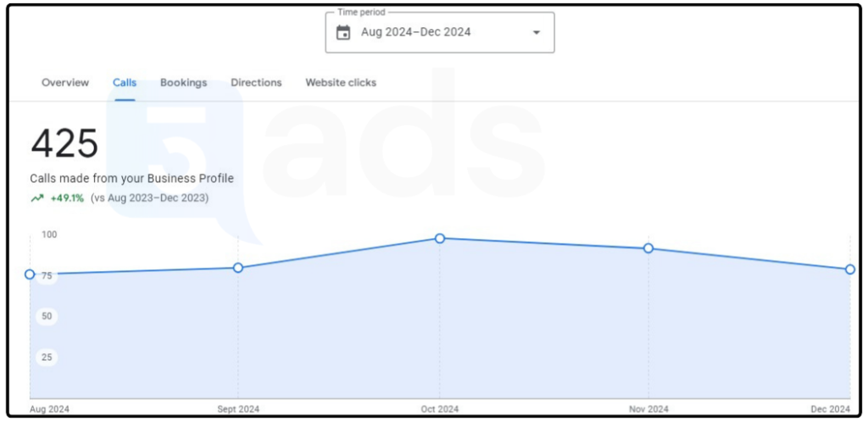
Task: Click the Oct 2024 axis label
Action: 440,409
